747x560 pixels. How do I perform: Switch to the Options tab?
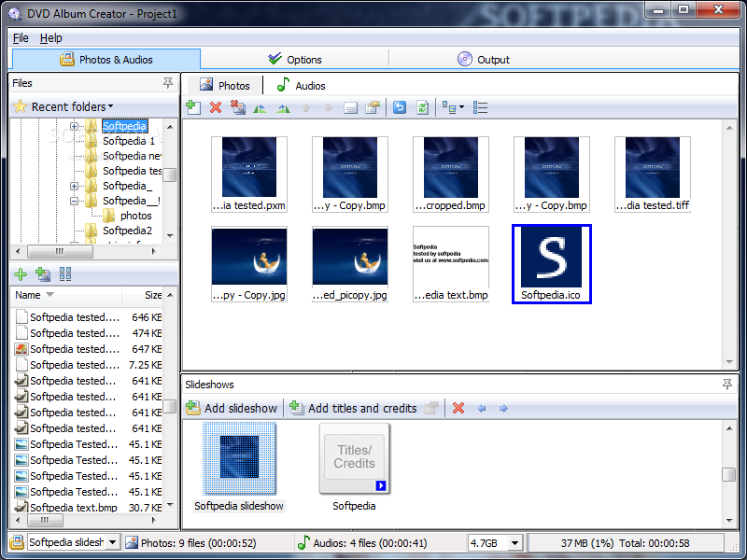295,60
